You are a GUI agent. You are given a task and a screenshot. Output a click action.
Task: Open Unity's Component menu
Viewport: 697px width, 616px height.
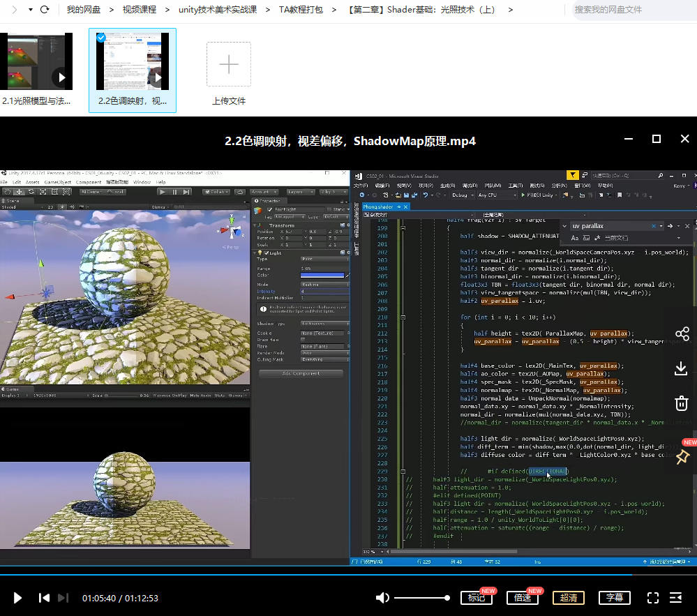[x=89, y=182]
